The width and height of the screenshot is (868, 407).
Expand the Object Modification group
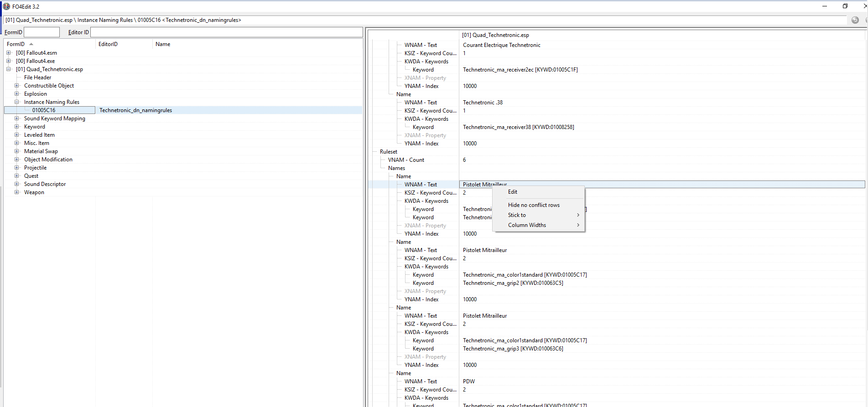pyautogui.click(x=17, y=160)
